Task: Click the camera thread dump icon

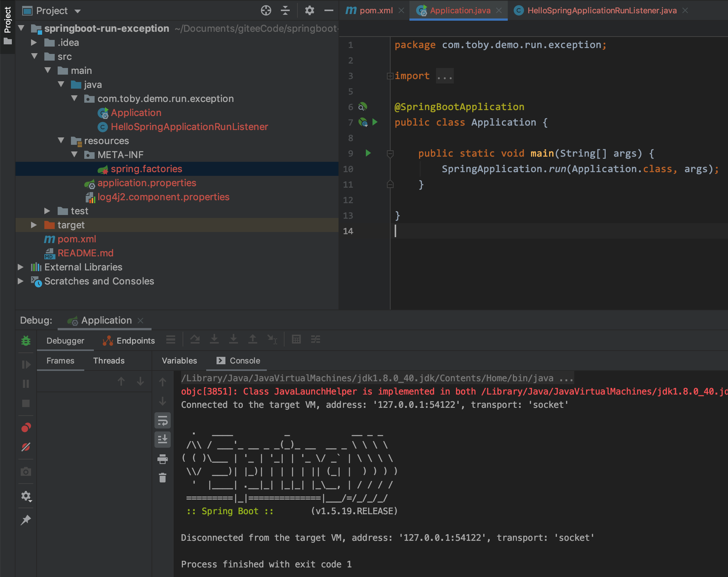Action: tap(26, 471)
